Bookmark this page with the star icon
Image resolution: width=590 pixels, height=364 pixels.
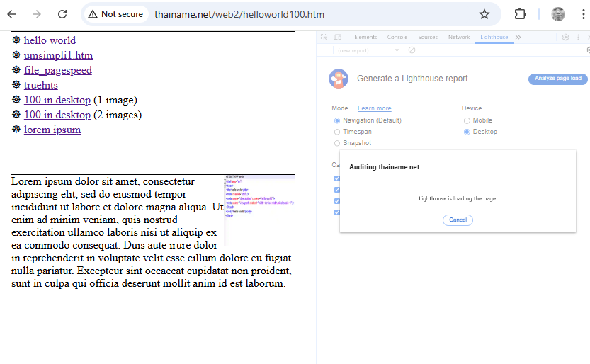coord(484,14)
